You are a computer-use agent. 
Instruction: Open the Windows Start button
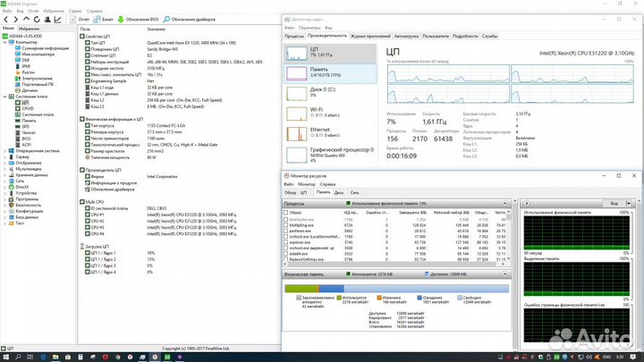pyautogui.click(x=5, y=357)
